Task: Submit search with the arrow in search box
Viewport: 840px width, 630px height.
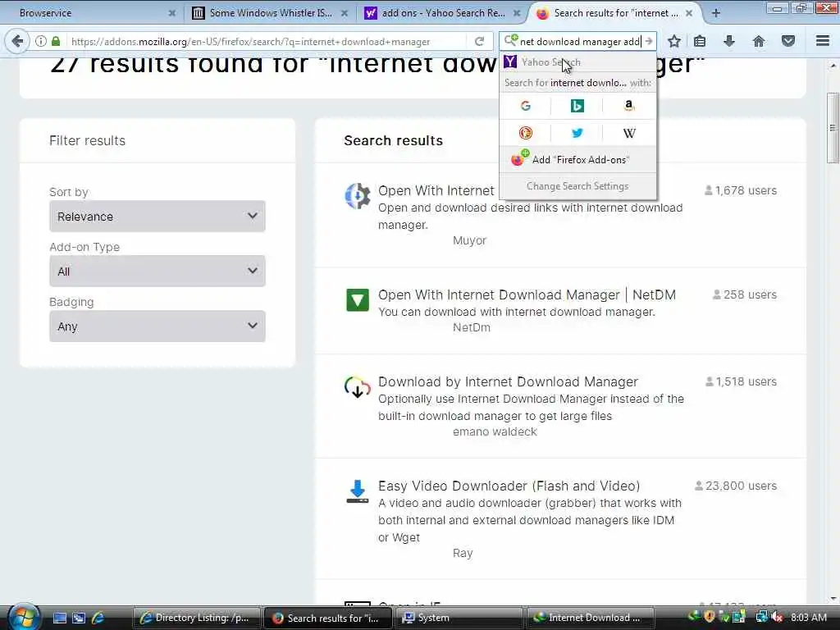Action: click(649, 41)
